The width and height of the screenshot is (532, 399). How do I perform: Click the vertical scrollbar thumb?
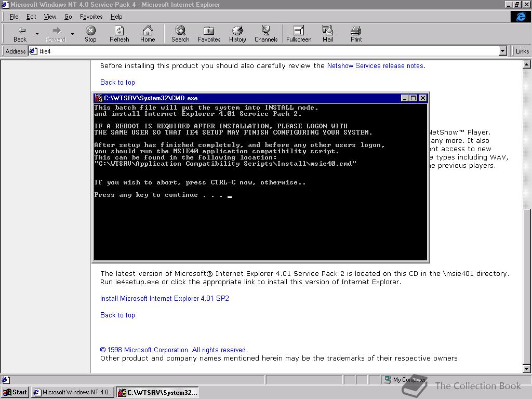(527, 287)
